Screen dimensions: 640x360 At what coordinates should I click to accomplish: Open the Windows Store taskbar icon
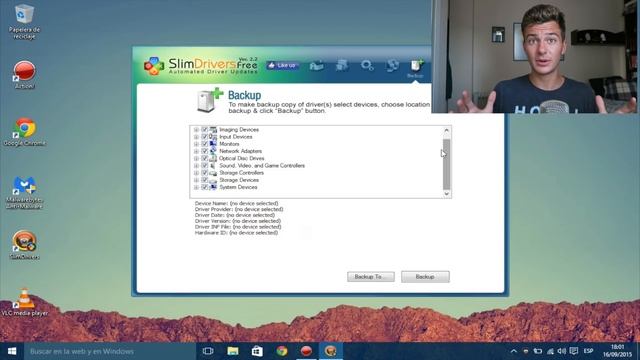pyautogui.click(x=257, y=351)
